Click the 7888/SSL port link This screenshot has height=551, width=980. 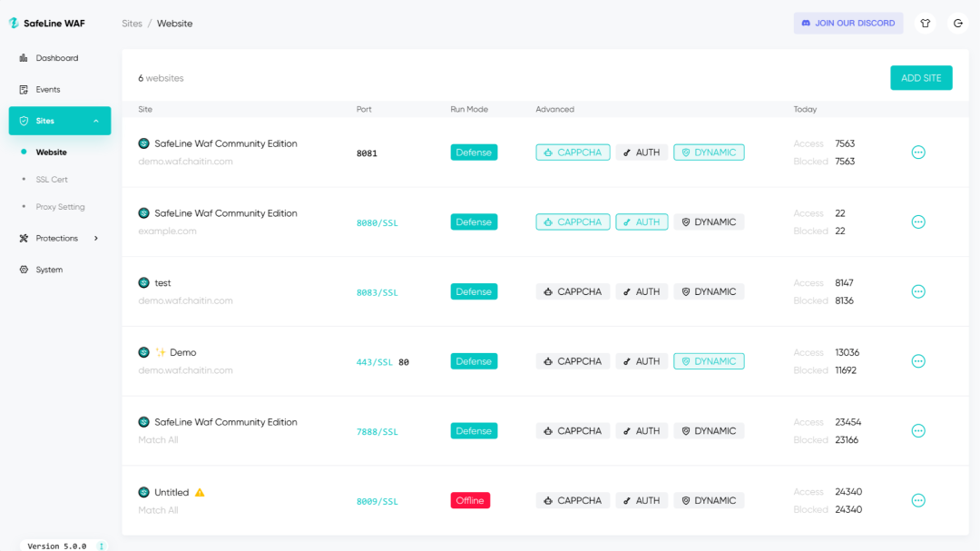point(377,431)
